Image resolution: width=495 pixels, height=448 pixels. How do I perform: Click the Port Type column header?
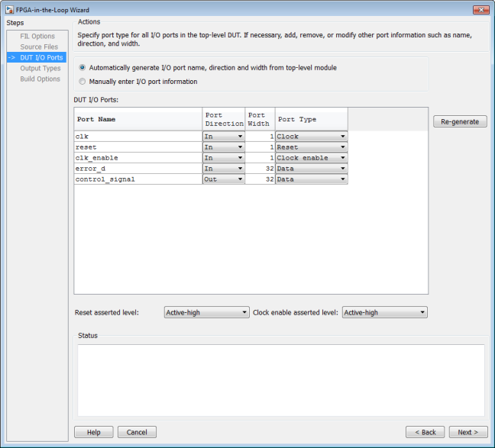coord(311,119)
